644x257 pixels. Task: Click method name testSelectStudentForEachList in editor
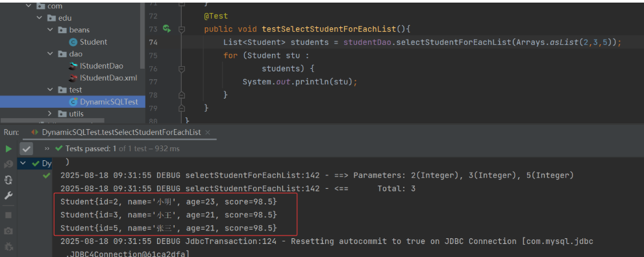pyautogui.click(x=329, y=29)
